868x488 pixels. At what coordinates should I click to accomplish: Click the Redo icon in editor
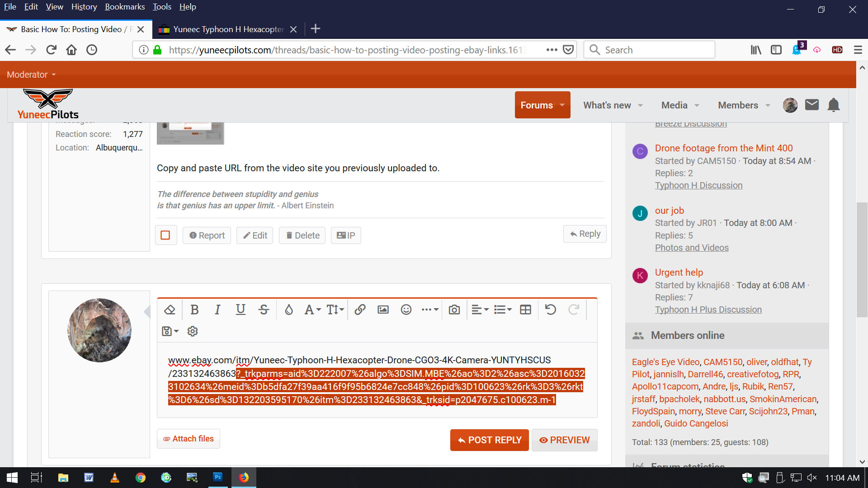tap(574, 310)
